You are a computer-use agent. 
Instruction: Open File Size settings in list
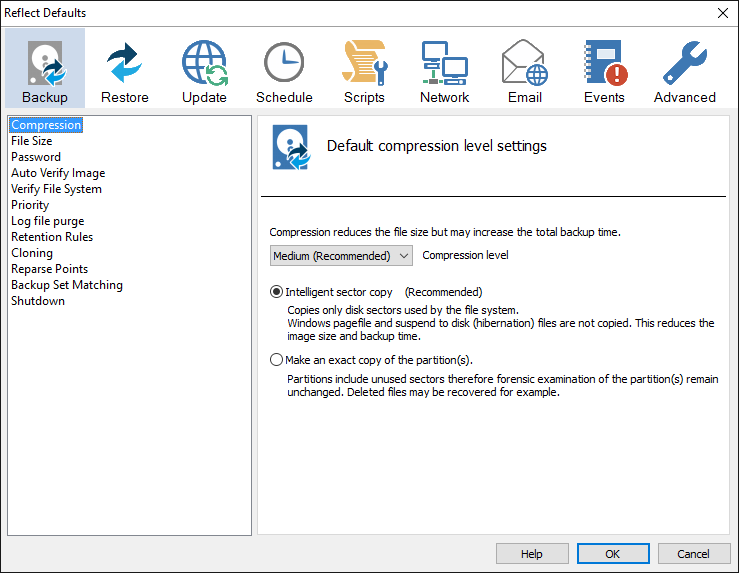pyautogui.click(x=32, y=141)
